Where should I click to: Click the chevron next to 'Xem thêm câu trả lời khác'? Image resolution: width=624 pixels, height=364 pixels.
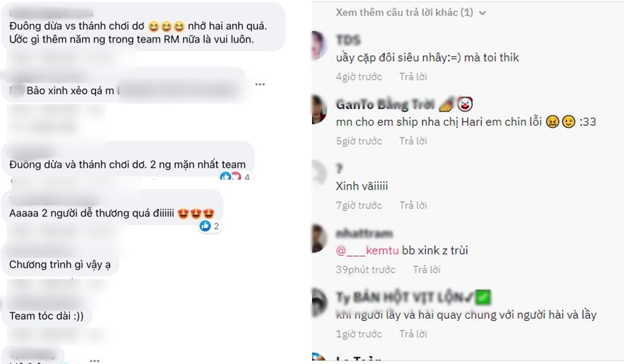click(482, 13)
